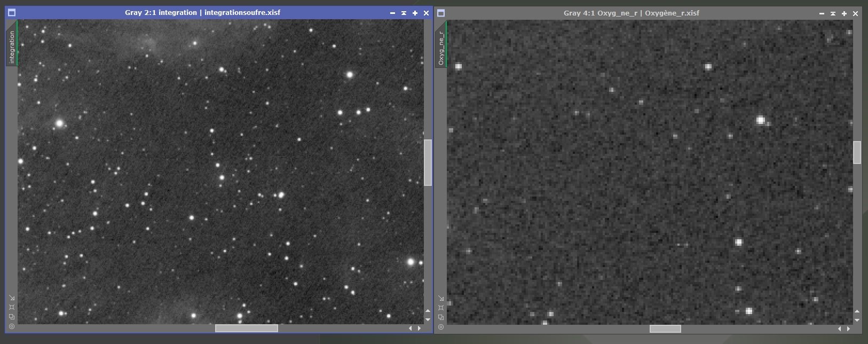Click the up arrow of the Oxygène_r window's scrollbar
The height and width of the screenshot is (344, 868).
click(x=857, y=311)
